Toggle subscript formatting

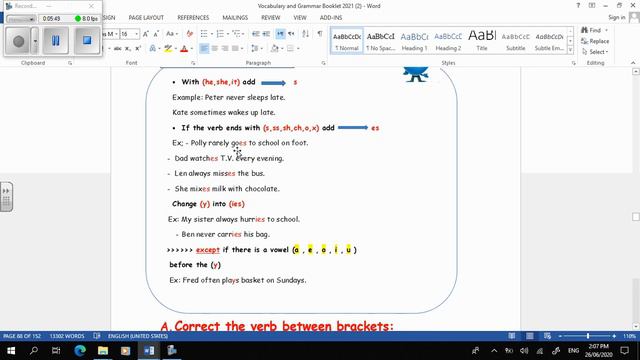tap(127, 49)
